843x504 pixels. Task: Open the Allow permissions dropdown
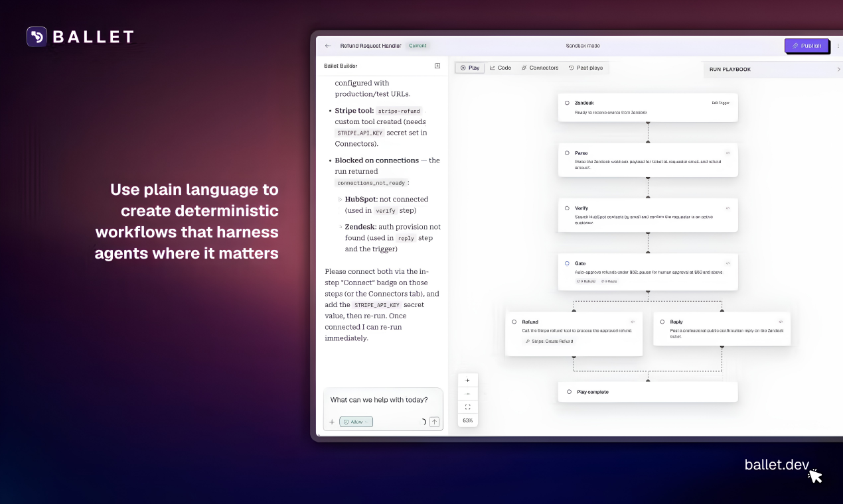tap(356, 422)
